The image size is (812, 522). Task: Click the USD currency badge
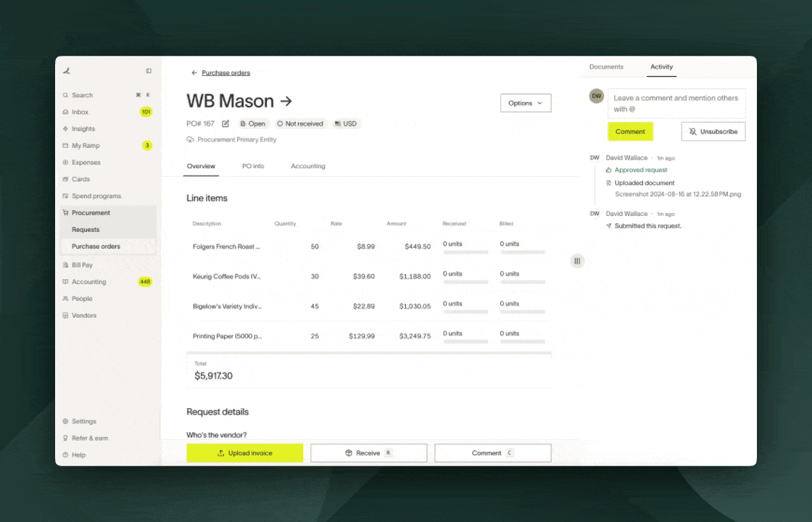[x=346, y=124]
